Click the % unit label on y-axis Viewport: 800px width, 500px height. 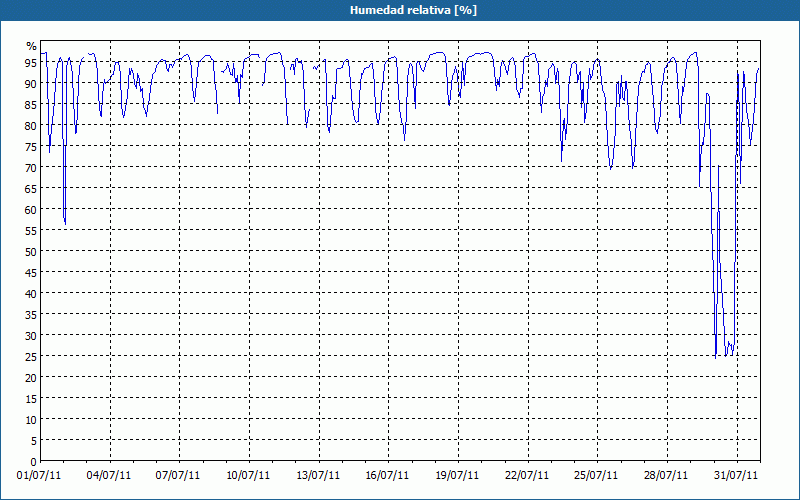click(32, 46)
